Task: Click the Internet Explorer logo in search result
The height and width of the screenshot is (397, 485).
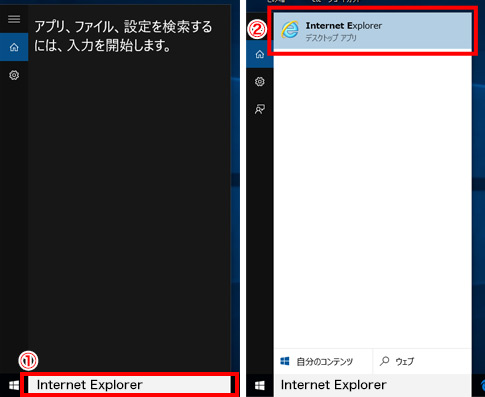Action: pyautogui.click(x=290, y=30)
